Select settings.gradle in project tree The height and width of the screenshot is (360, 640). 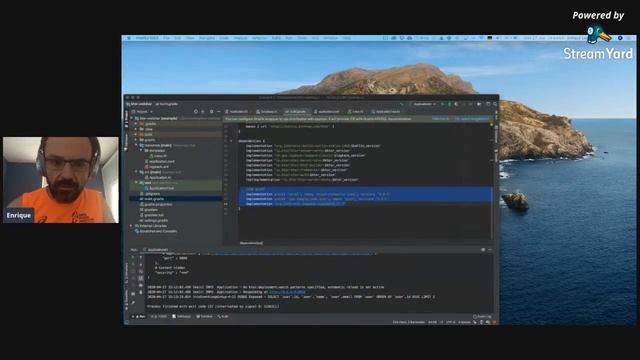pos(154,220)
